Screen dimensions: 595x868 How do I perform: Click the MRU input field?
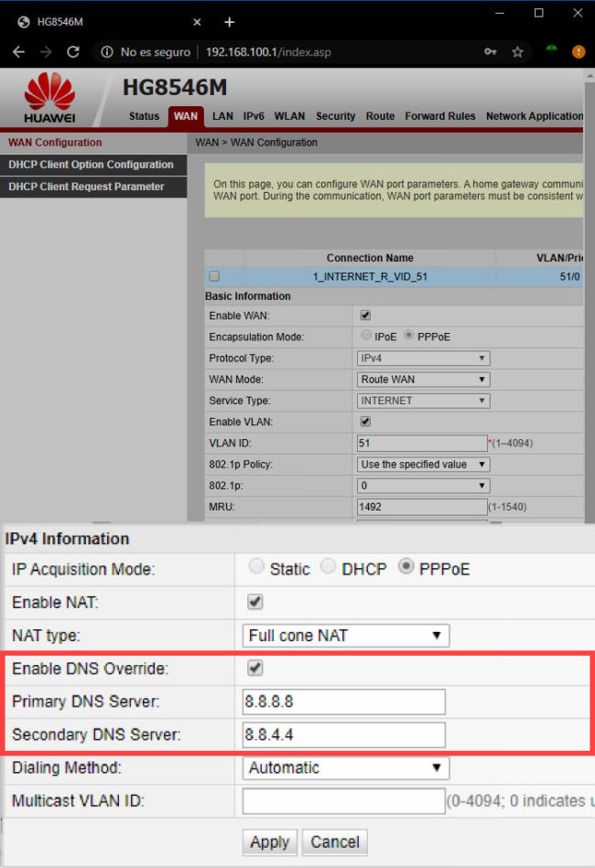(422, 507)
